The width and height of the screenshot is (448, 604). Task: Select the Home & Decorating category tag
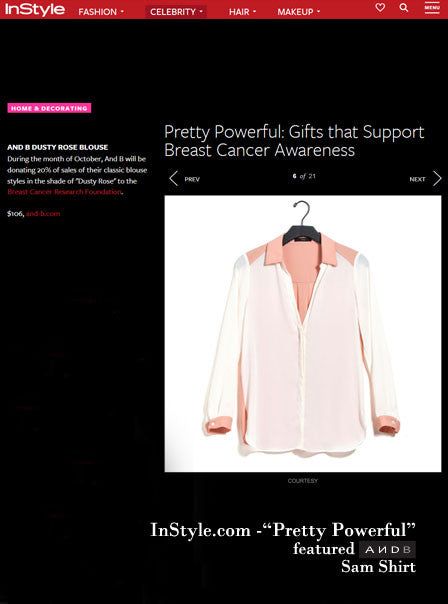tap(49, 108)
